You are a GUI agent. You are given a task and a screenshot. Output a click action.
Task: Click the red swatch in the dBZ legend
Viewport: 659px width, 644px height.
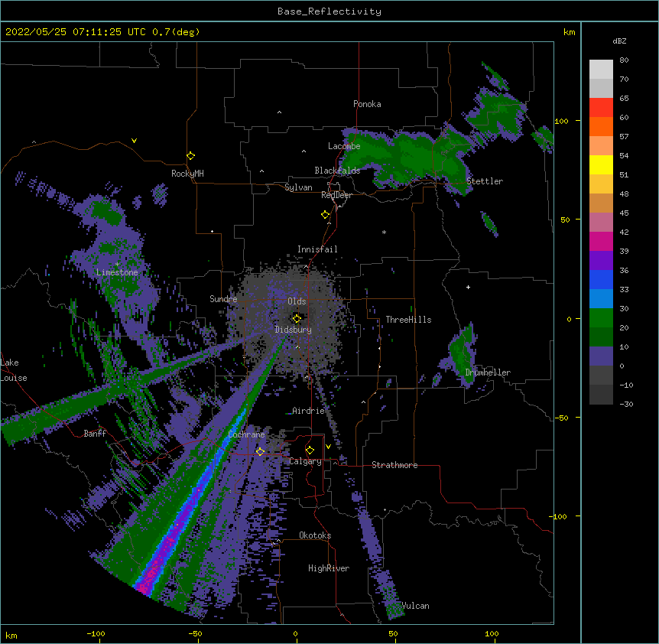(x=601, y=108)
